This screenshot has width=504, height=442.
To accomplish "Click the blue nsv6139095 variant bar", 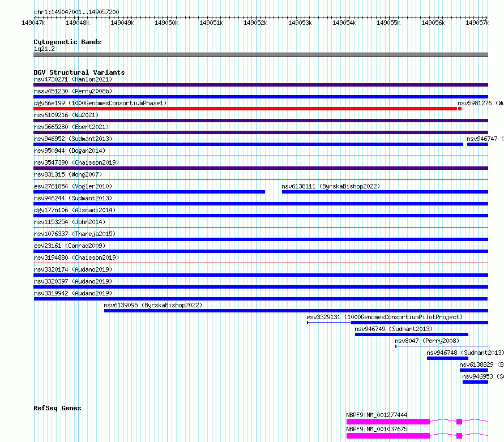I will (x=296, y=311).
